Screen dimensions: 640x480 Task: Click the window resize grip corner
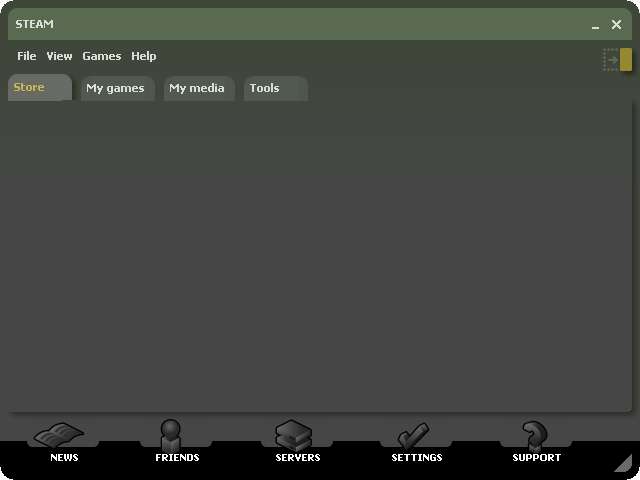[622, 463]
